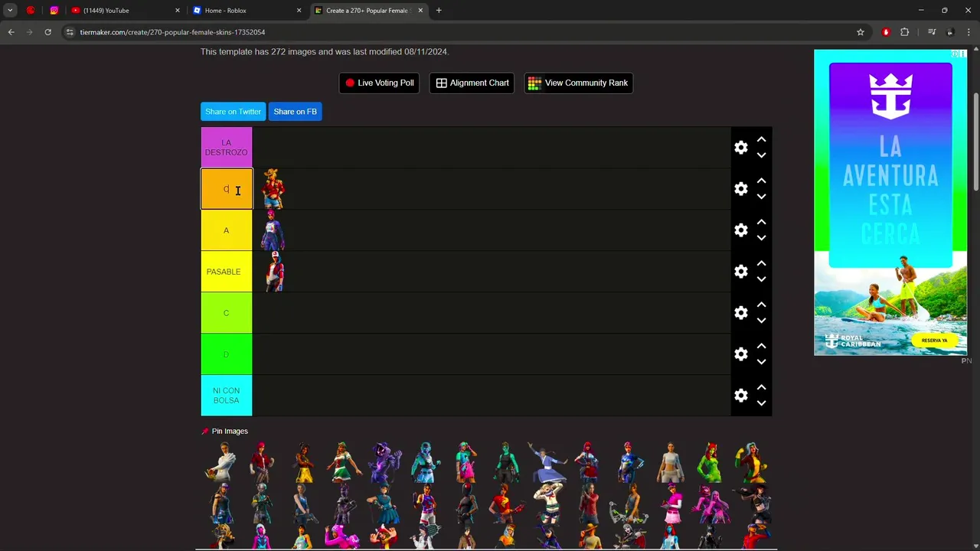The width and height of the screenshot is (980, 551).
Task: Open settings gear for the orange tier row
Action: [740, 189]
